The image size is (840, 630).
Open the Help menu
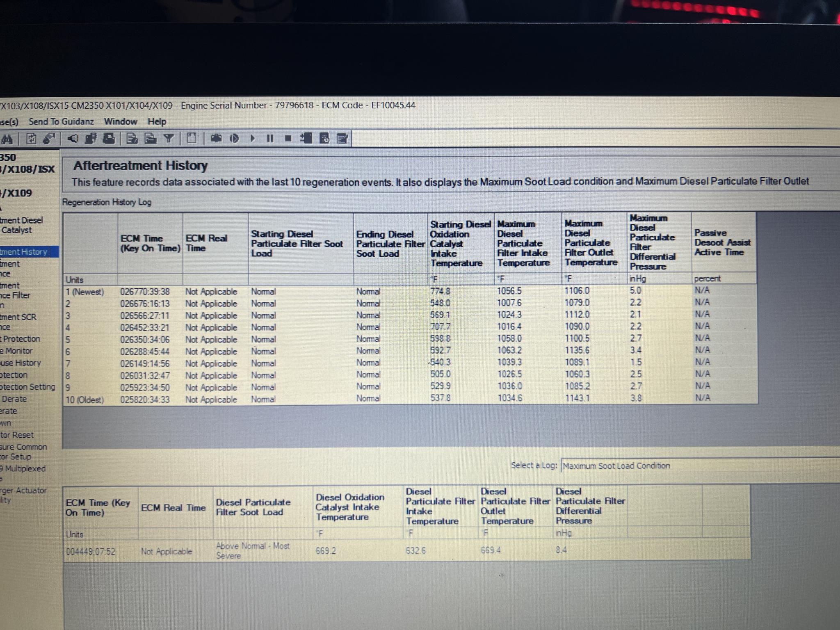(x=157, y=121)
